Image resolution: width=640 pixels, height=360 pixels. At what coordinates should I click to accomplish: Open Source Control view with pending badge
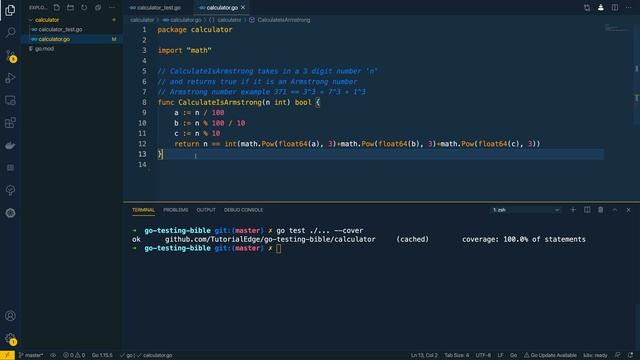coord(10,56)
